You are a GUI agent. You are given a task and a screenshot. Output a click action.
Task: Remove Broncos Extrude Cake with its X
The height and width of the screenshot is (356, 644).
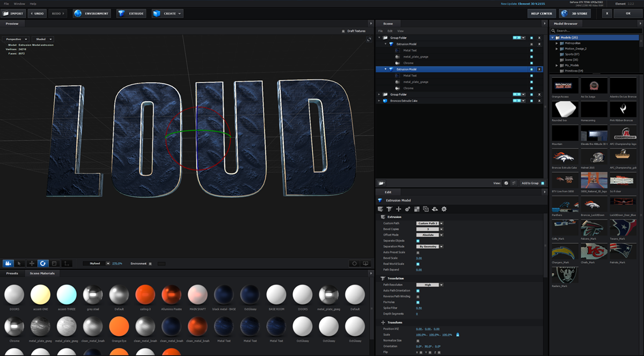[539, 100]
